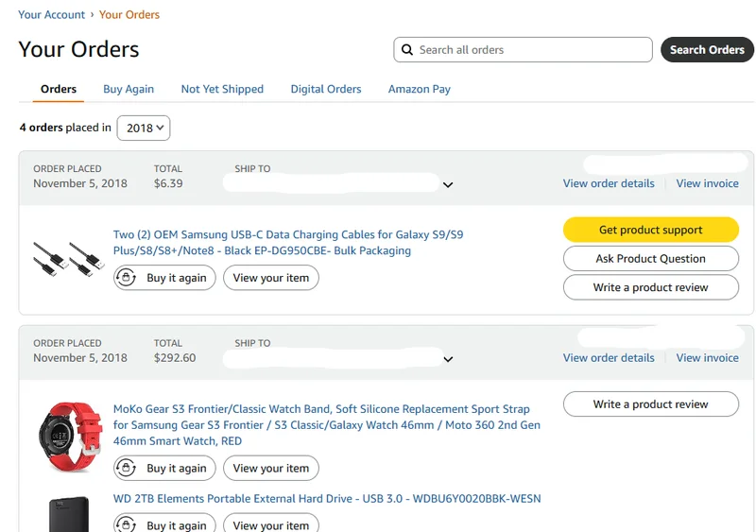The height and width of the screenshot is (532, 756).
Task: Expand Ship To chevron for the $292.60 order
Action: (448, 359)
